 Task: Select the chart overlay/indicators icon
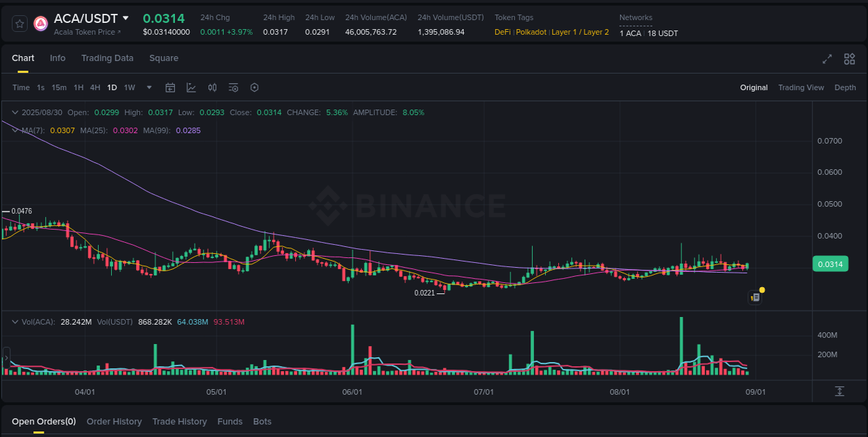tap(191, 87)
